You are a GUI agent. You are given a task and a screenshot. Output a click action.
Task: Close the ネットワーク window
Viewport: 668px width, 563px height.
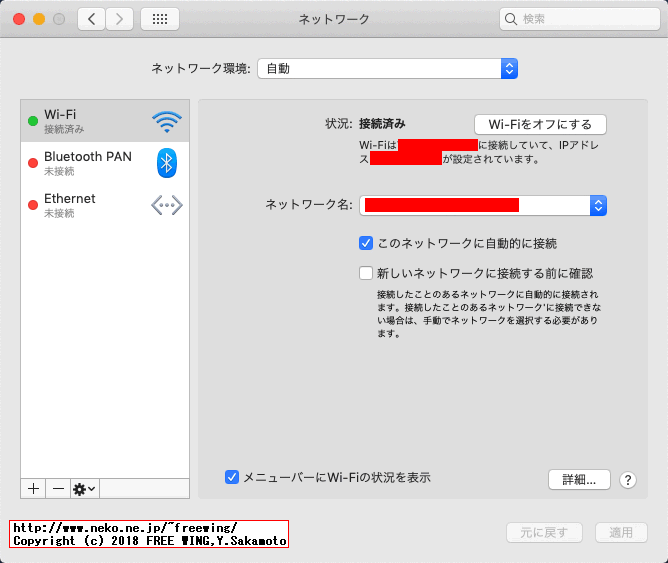(x=19, y=19)
